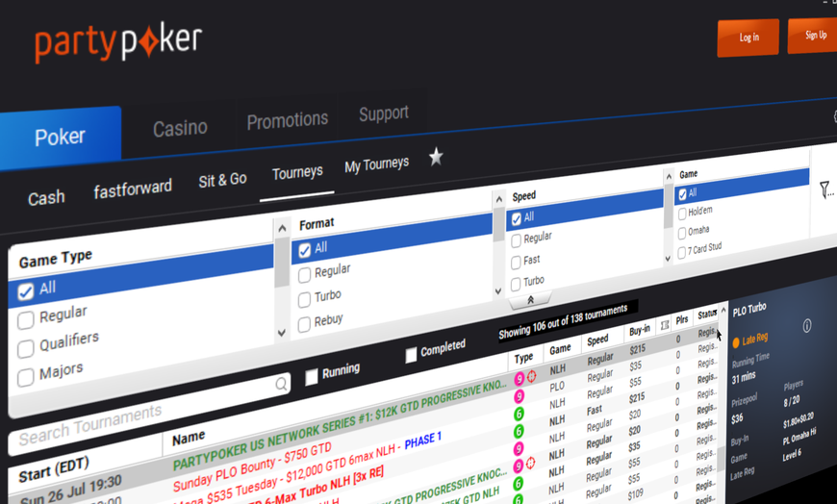Click Speed list up arrow
Screen dimensions: 837x504
click(x=669, y=176)
